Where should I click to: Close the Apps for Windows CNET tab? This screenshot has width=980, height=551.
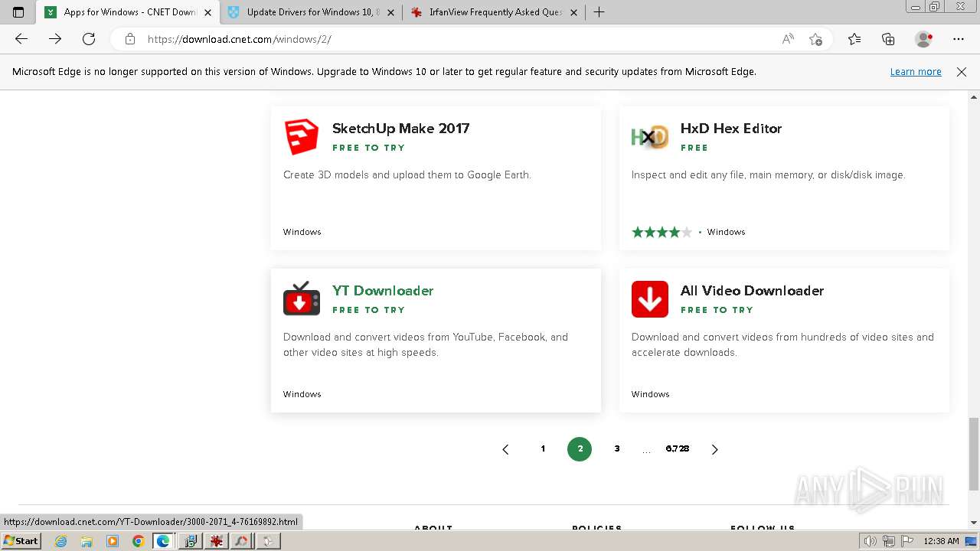point(207,12)
